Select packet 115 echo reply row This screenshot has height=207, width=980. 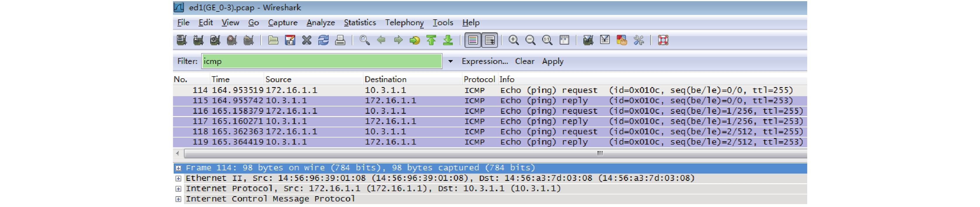tap(490, 101)
